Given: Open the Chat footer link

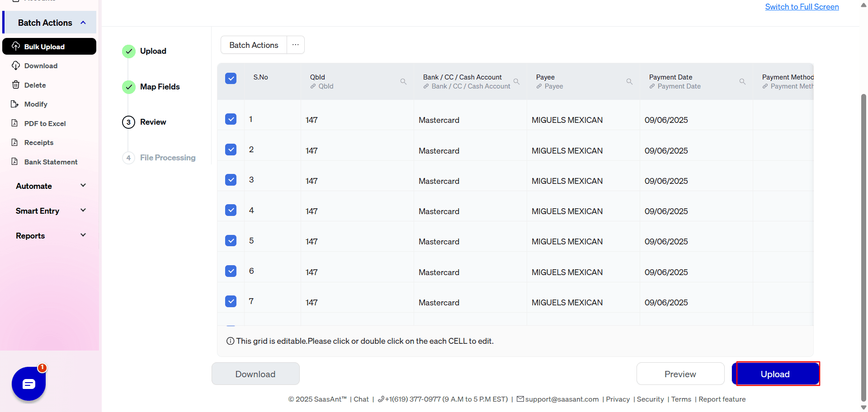Looking at the screenshot, I should [361, 399].
